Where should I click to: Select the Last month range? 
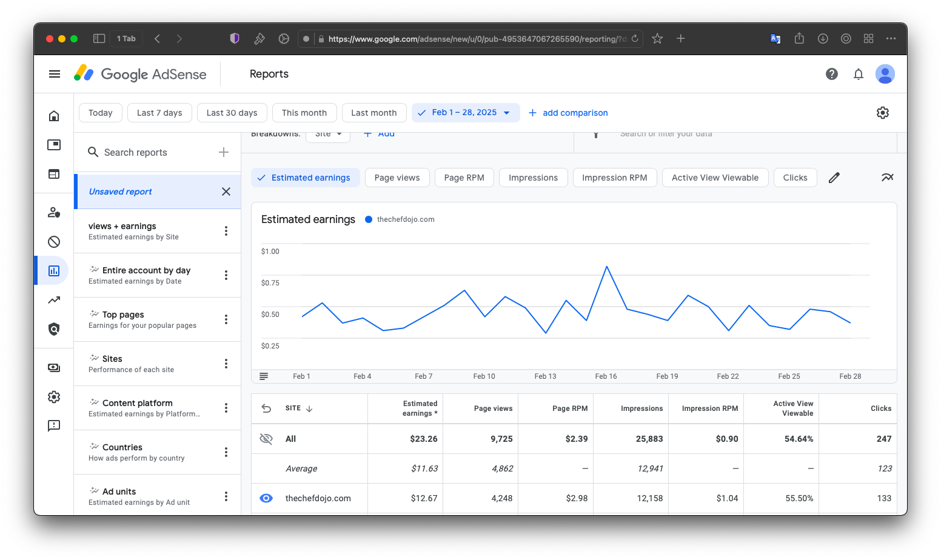point(374,113)
